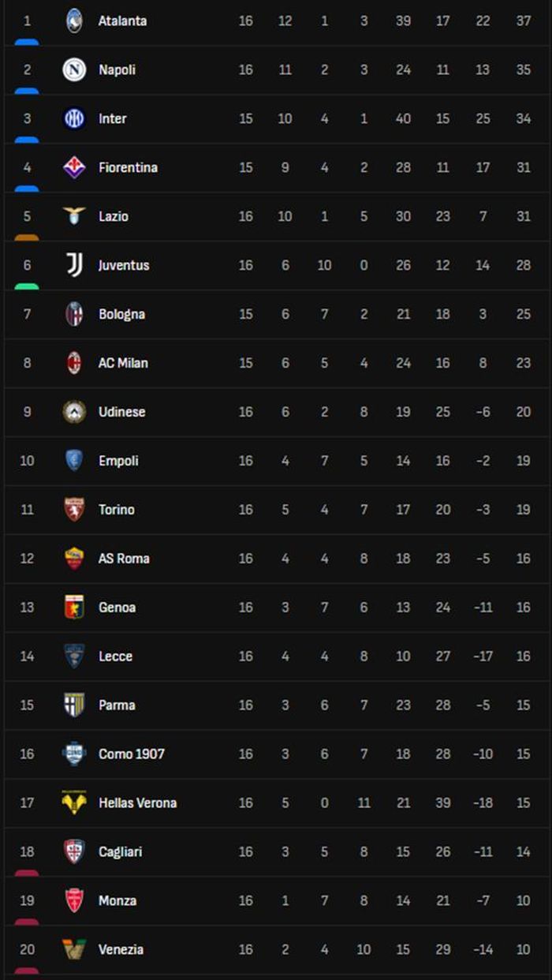Open the Udinese club logo
552x980 pixels.
coord(74,412)
